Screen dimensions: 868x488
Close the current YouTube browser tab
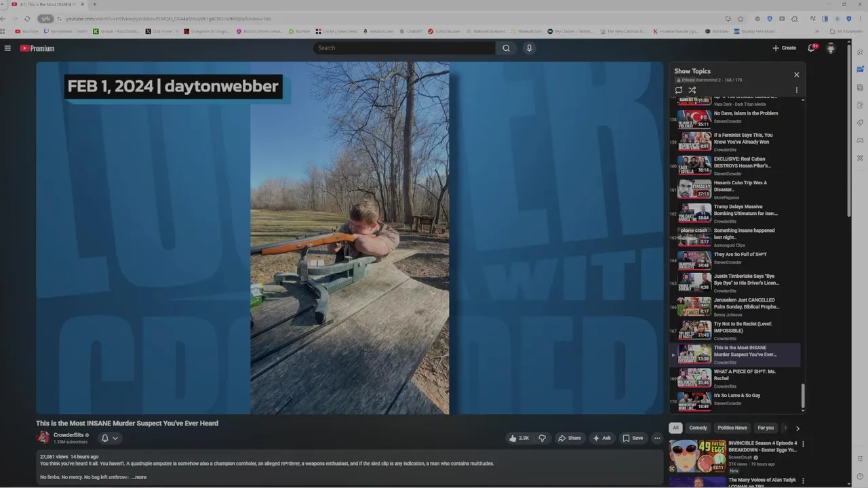(83, 4)
